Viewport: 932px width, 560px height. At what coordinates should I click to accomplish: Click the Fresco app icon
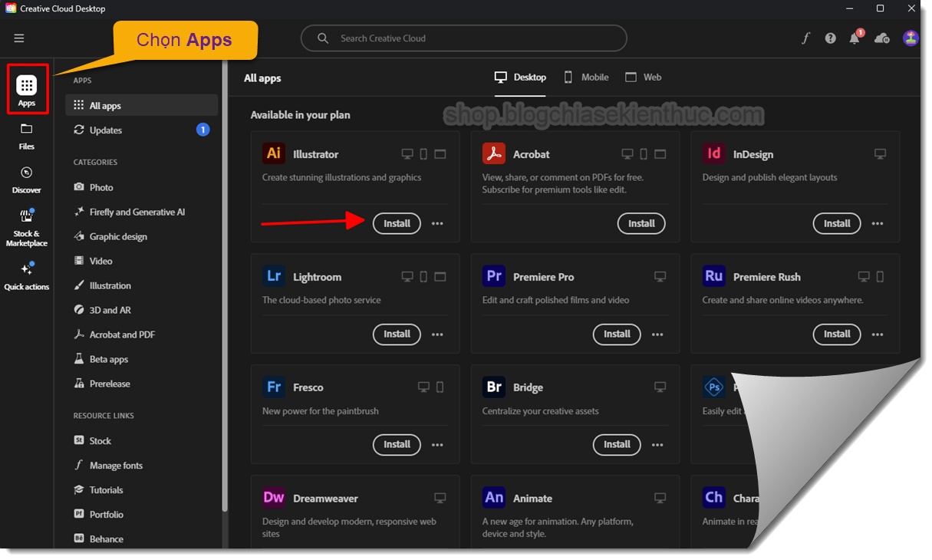tap(274, 387)
